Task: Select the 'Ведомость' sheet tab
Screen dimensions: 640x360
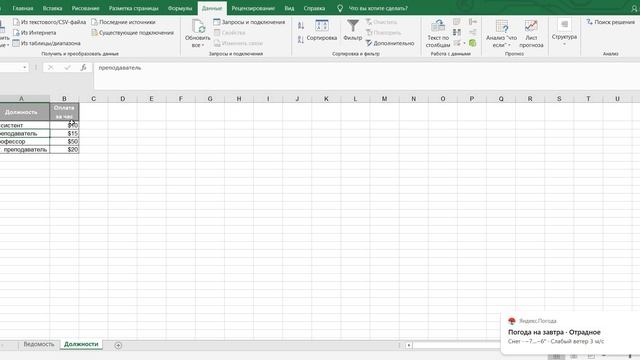Action: [x=38, y=344]
